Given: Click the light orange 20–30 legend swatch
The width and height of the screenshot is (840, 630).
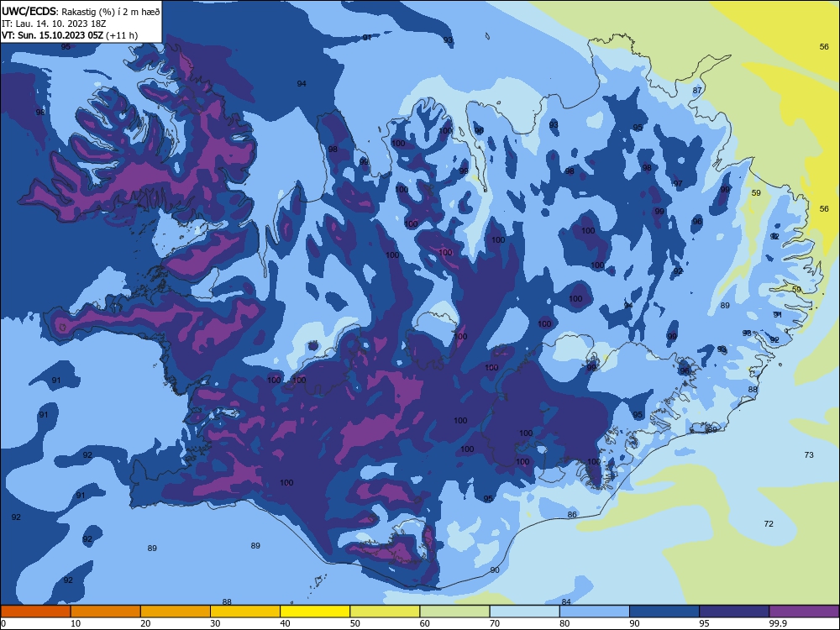Looking at the screenshot, I should (176, 612).
